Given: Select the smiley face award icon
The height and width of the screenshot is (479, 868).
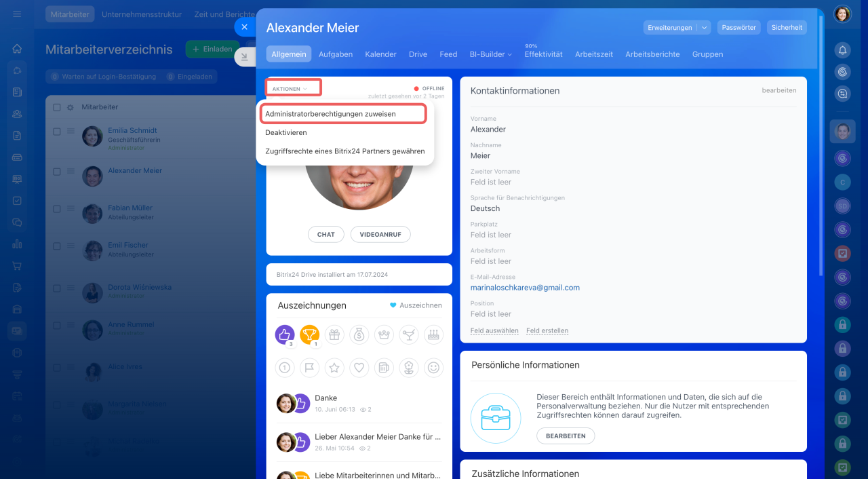Looking at the screenshot, I should coord(433,368).
